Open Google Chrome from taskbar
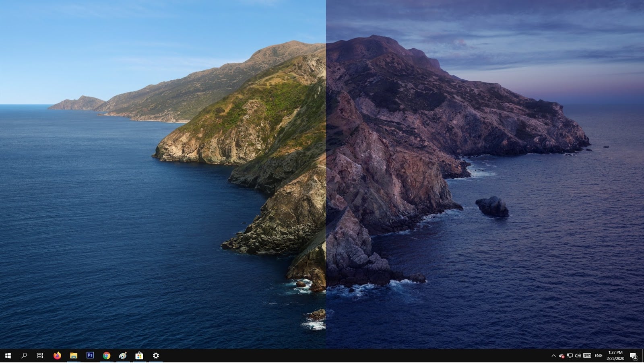 pyautogui.click(x=107, y=355)
